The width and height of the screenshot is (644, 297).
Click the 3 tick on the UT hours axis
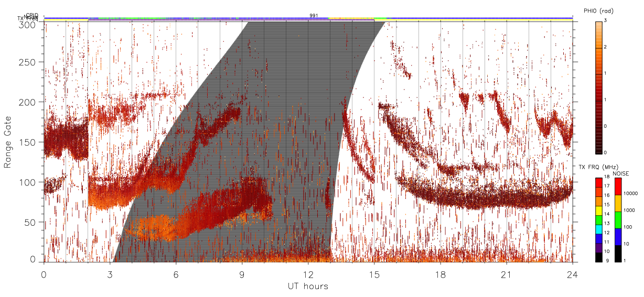tap(110, 274)
